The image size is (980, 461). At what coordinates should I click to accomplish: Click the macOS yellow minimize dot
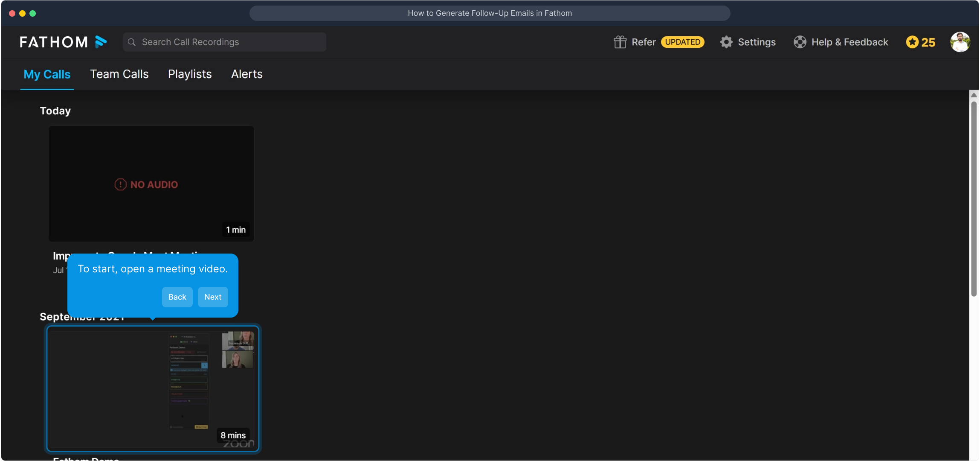pos(22,13)
